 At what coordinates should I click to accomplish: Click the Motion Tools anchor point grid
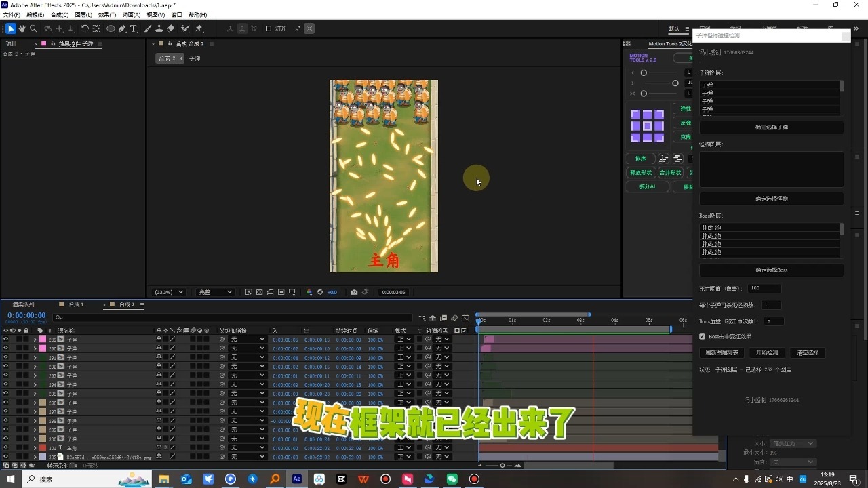point(648,126)
